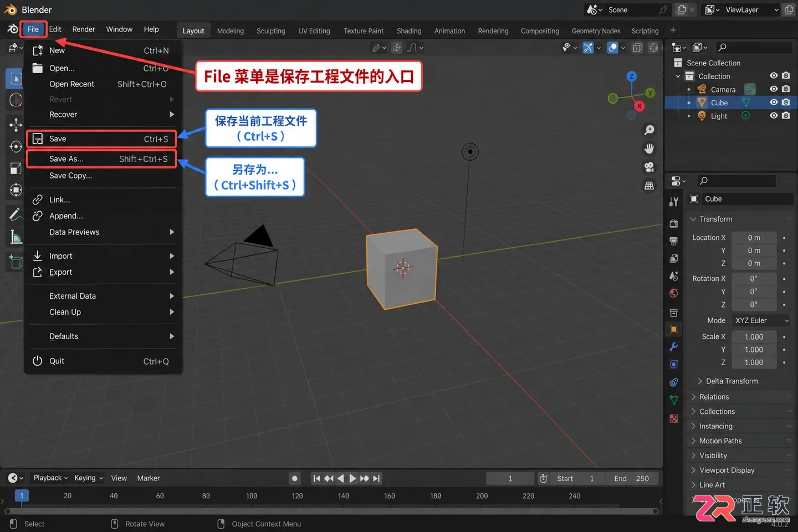Open the World properties tab

tap(674, 293)
